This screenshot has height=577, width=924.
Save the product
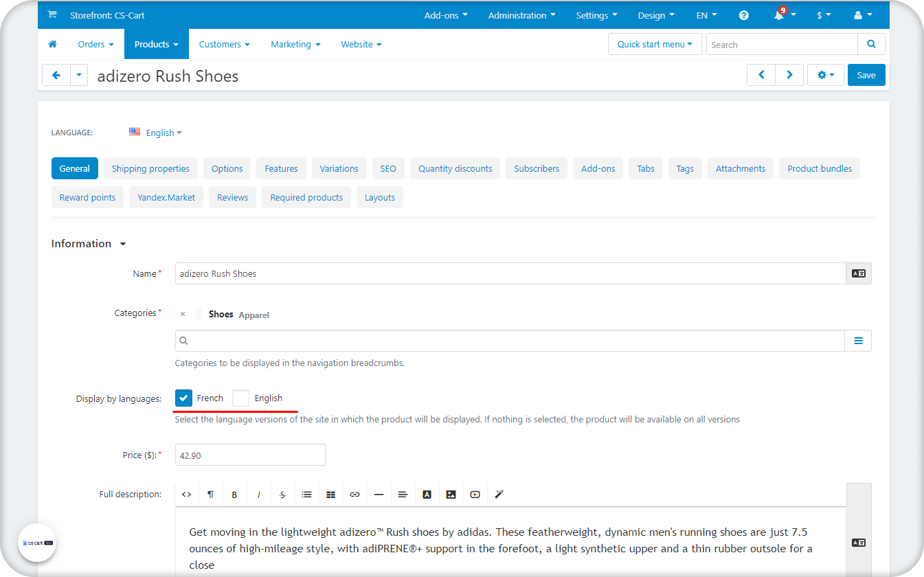[866, 75]
